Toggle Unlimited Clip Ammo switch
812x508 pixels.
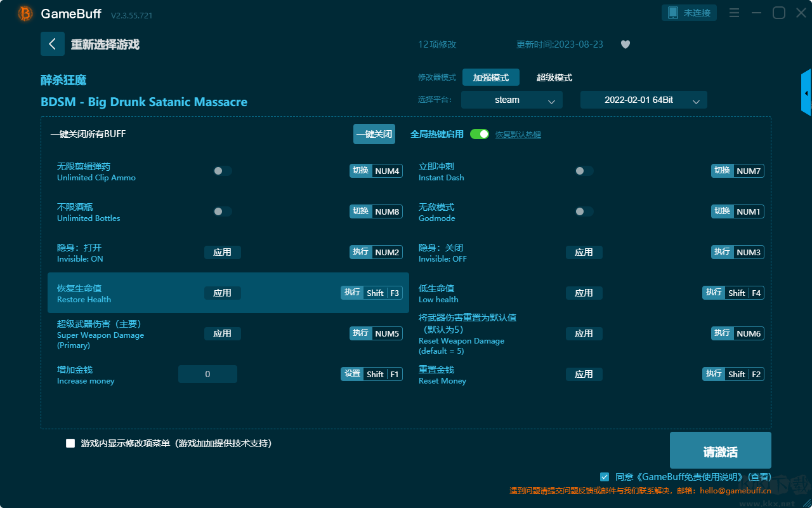click(x=223, y=171)
